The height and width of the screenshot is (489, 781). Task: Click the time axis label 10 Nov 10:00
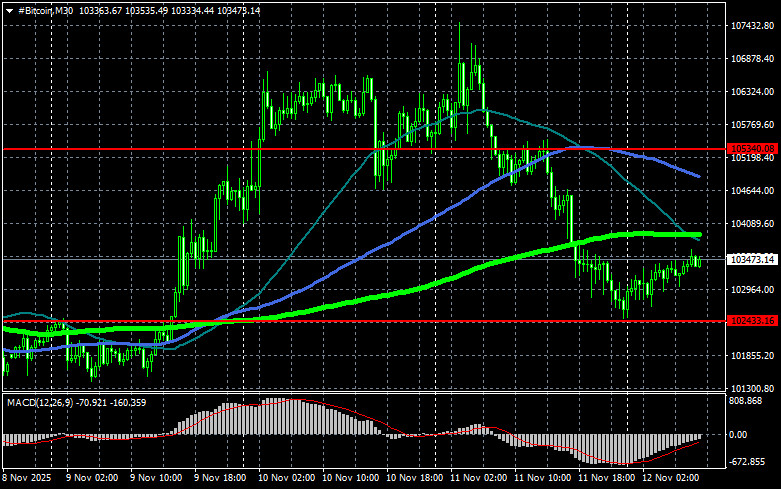(351, 478)
